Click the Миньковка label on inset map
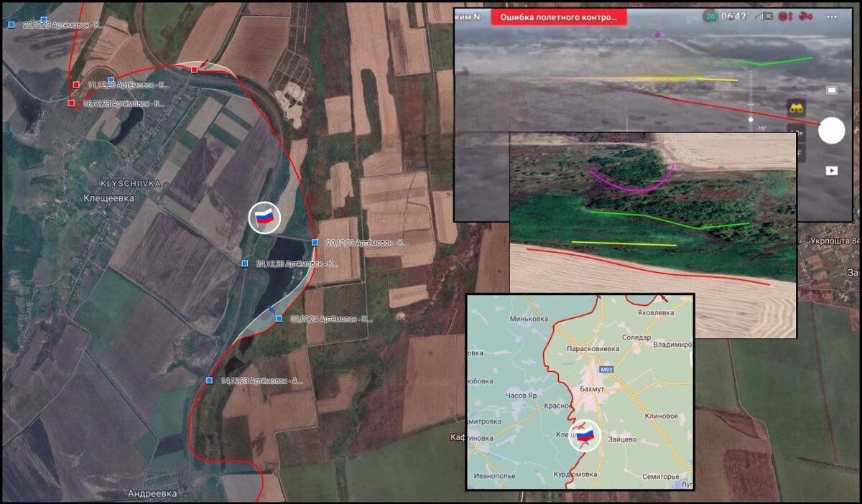862x504 pixels. coord(528,319)
